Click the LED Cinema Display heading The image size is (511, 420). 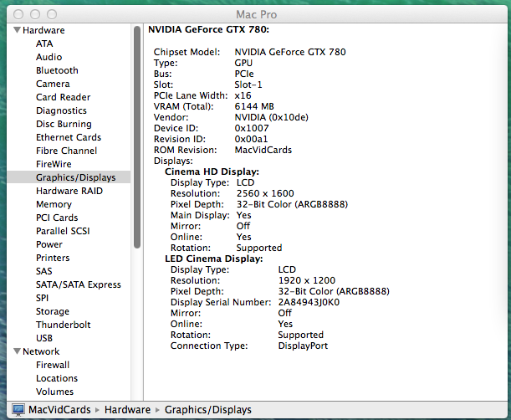(214, 259)
